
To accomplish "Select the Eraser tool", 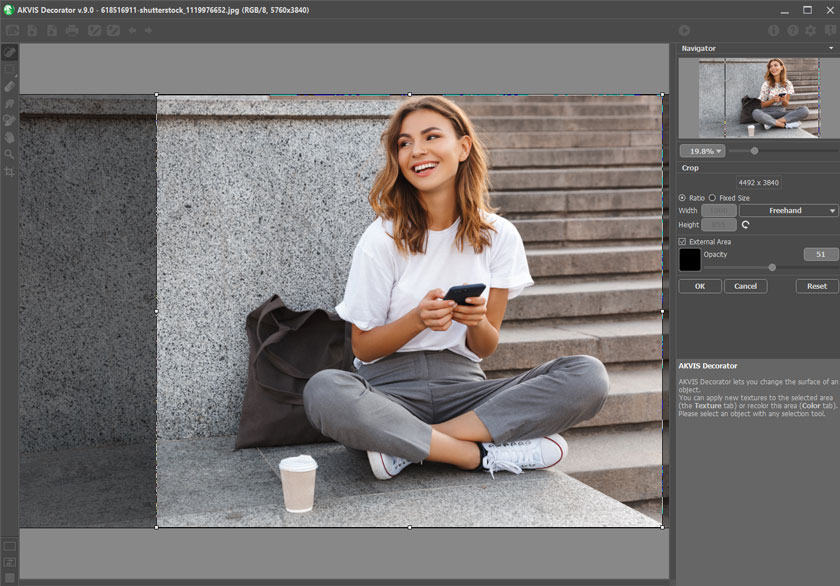I will pos(10,86).
